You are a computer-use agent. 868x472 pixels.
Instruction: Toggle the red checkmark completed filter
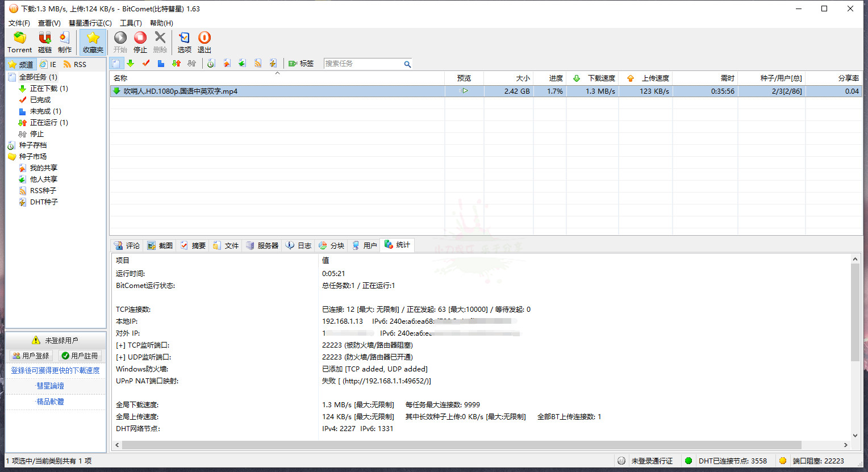(x=146, y=64)
